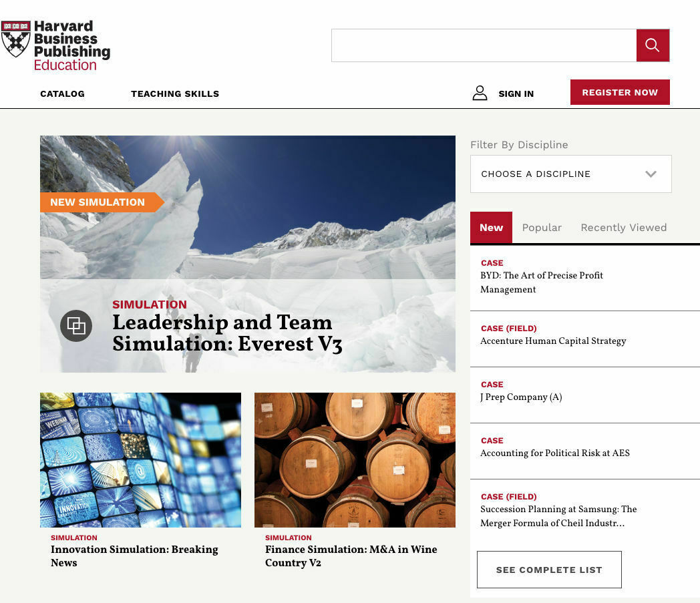This screenshot has height=603, width=700.
Task: Click the red search magnifier icon
Action: tap(653, 45)
